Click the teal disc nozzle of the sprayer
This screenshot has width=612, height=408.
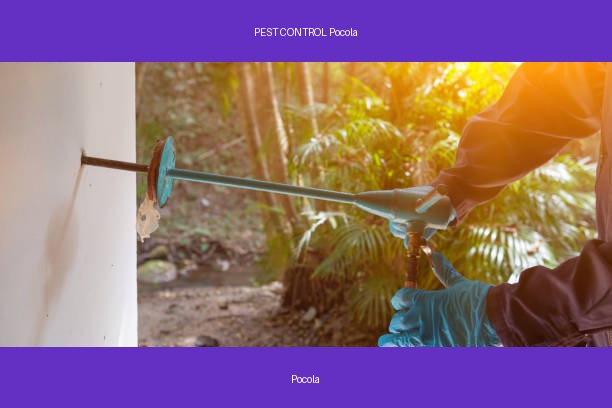(x=165, y=171)
